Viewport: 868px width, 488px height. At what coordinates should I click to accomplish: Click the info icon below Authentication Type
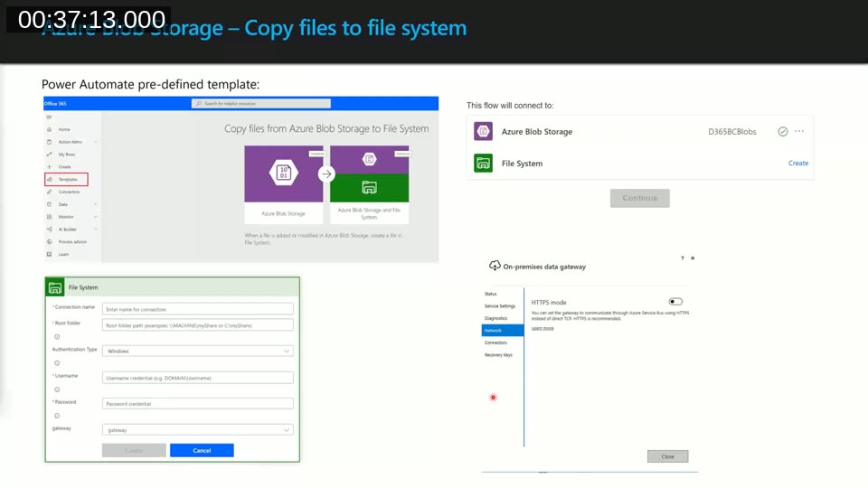tap(57, 363)
